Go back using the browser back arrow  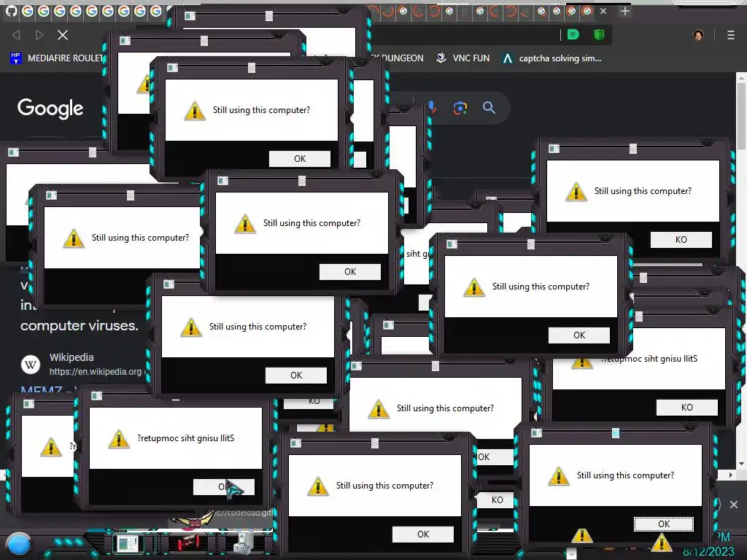coord(16,35)
